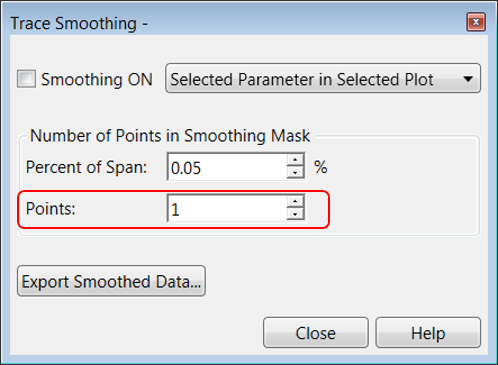Screen dimensions: 498x365
Task: Increase Percent of Span with up arrow
Action: point(295,160)
